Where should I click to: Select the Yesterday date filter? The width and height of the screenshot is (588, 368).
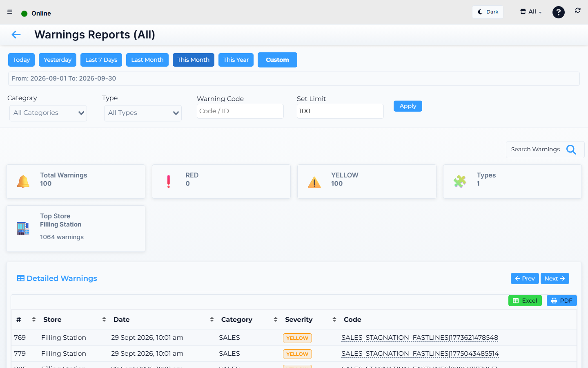(x=58, y=60)
